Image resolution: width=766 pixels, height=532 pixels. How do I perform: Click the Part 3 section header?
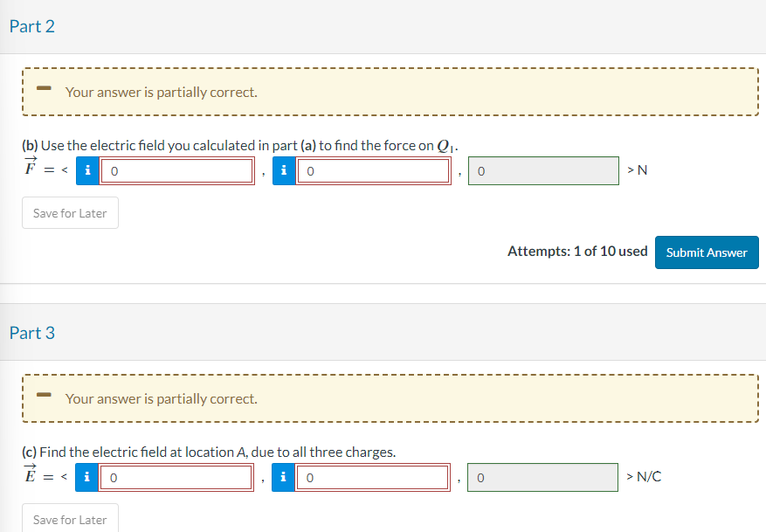[32, 333]
